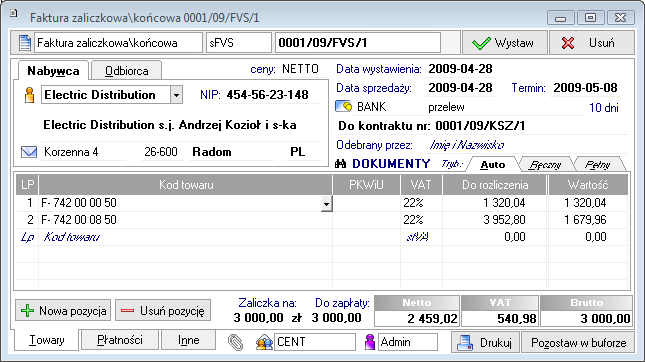Click the Drukuj print button
The width and height of the screenshot is (645, 362).
point(485,343)
